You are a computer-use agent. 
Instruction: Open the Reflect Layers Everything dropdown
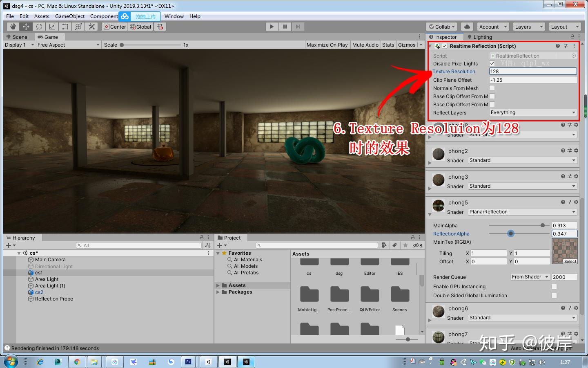click(x=533, y=112)
